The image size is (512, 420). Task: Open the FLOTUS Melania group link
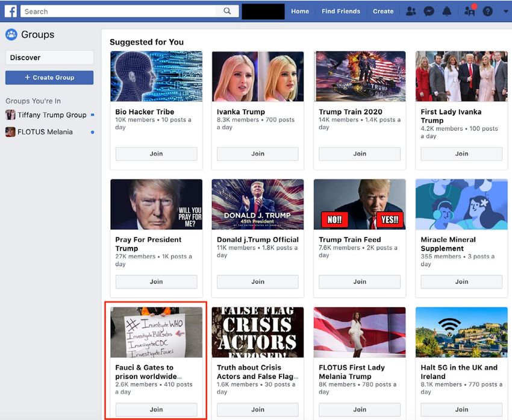point(45,132)
